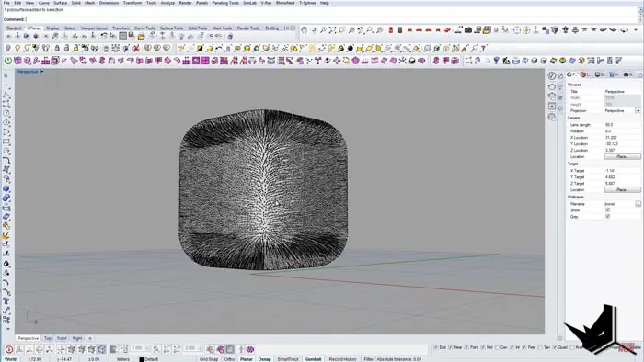Image resolution: width=644 pixels, height=362 pixels.
Task: Open the Surface menu
Action: coord(60,3)
